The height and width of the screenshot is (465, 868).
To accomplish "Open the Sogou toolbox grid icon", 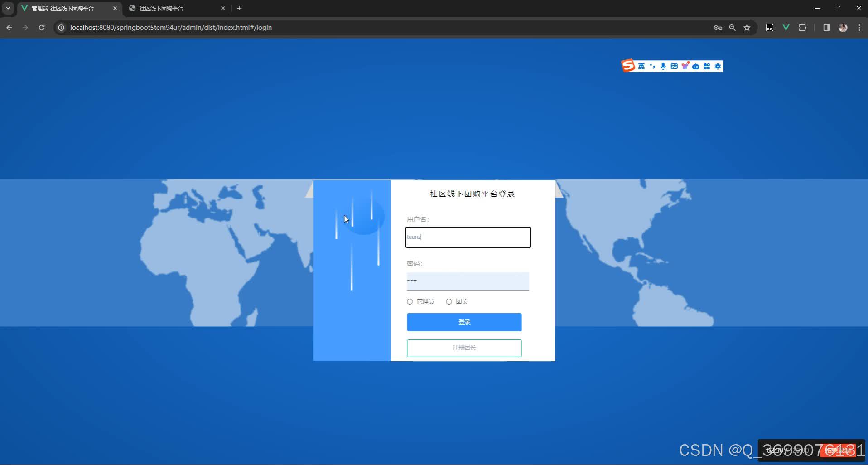I will [707, 66].
